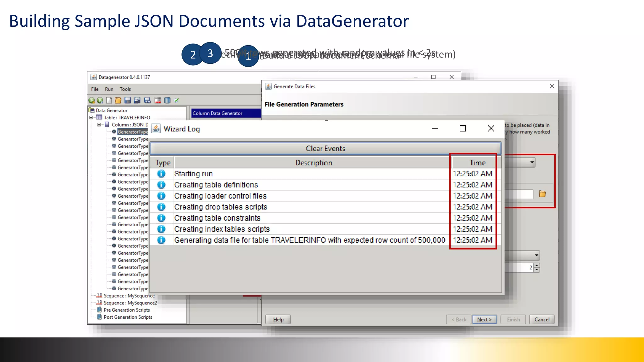Click the blue database cylinder toolbar icon
Screen dimensions: 644x362
tap(167, 100)
